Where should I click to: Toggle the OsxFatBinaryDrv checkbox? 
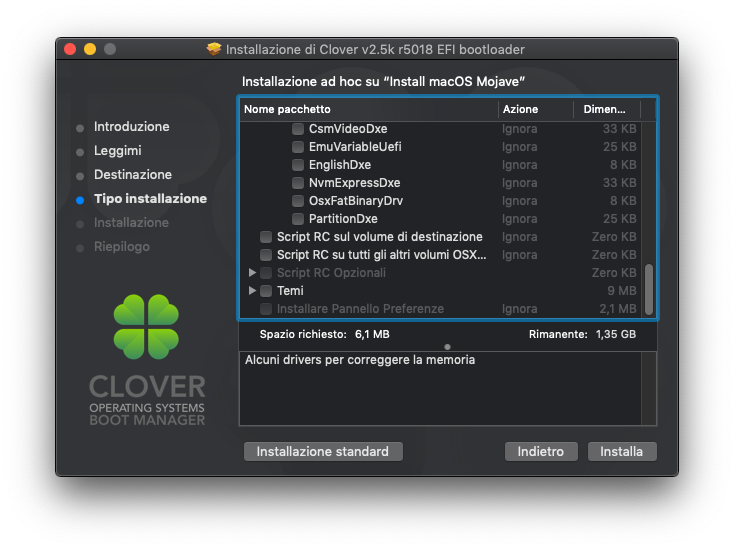pos(298,201)
